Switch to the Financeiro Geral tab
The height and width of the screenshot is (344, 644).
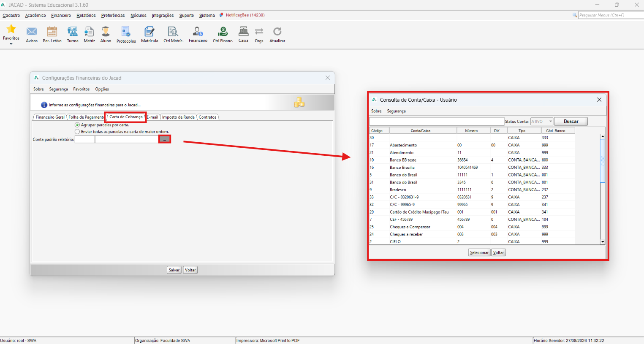pos(50,117)
